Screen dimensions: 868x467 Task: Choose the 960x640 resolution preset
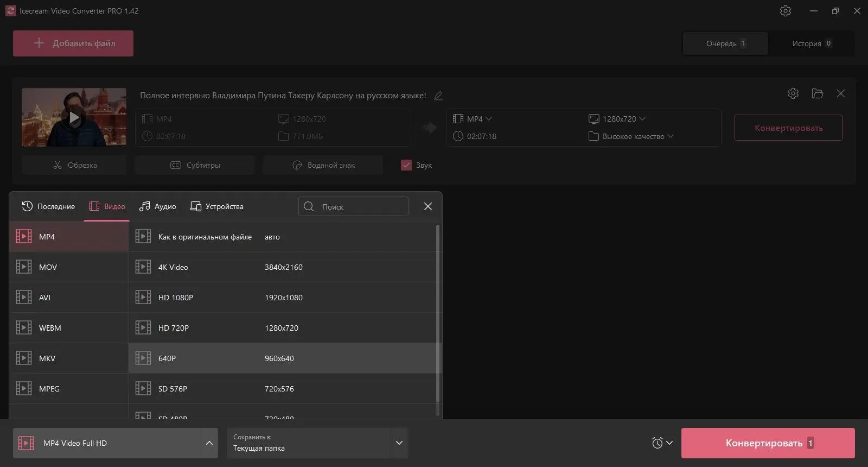tap(279, 358)
